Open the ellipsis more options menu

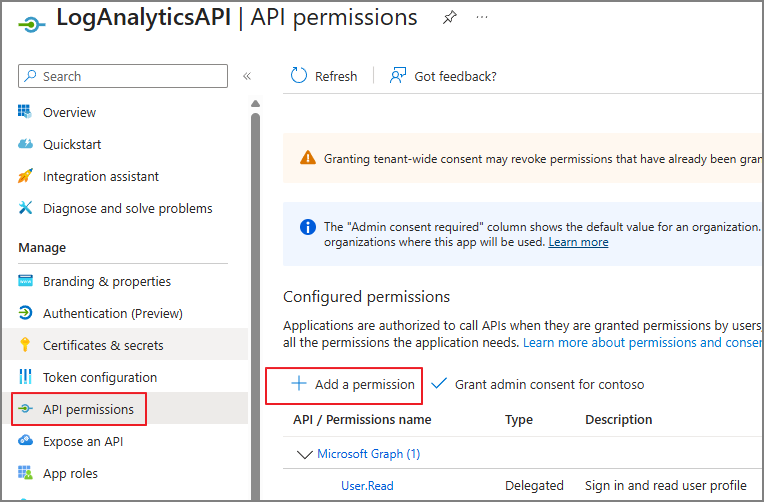tap(482, 18)
